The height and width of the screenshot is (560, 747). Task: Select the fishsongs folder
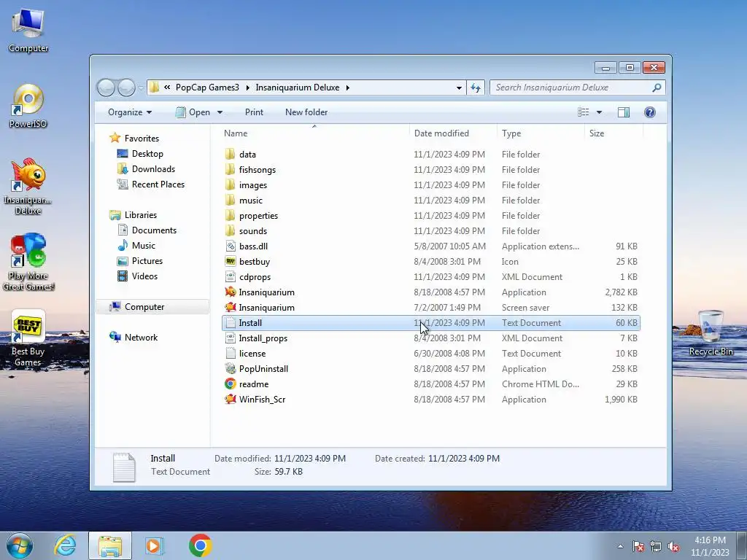430,169
